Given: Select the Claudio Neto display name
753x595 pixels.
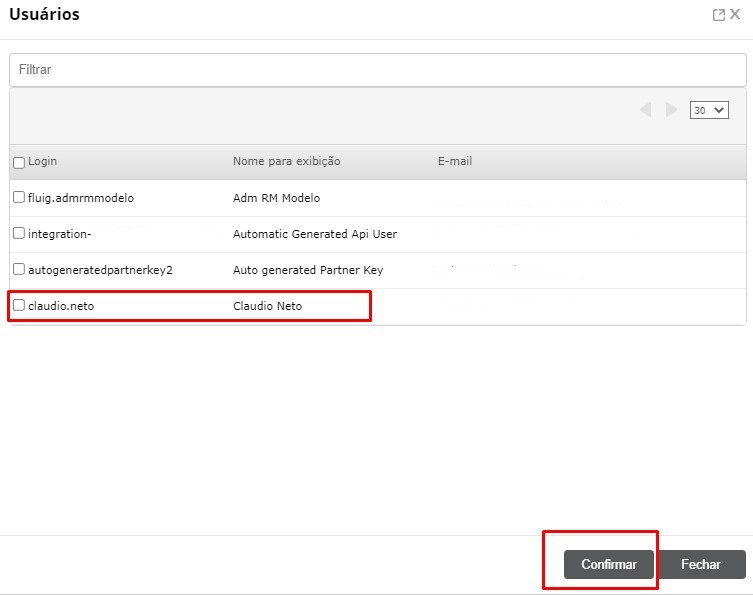Looking at the screenshot, I should tap(267, 306).
